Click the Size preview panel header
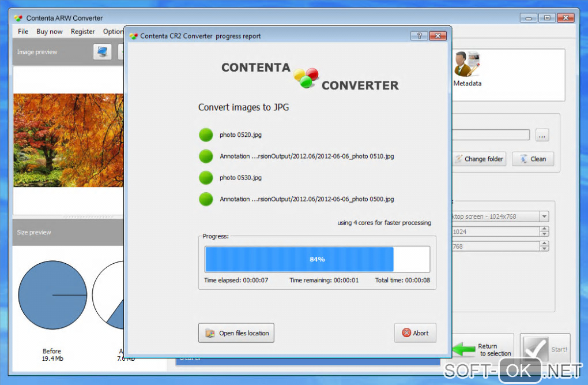The width and height of the screenshot is (588, 385). (68, 232)
